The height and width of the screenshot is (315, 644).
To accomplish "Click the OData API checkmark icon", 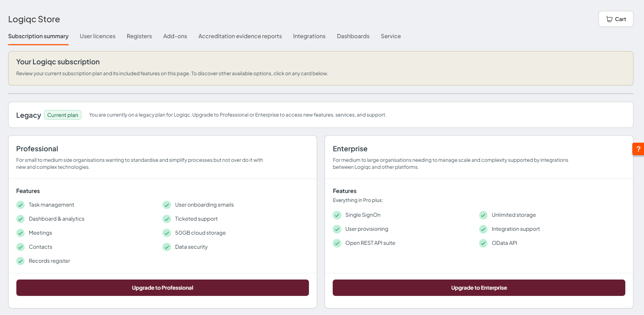I will tap(483, 243).
